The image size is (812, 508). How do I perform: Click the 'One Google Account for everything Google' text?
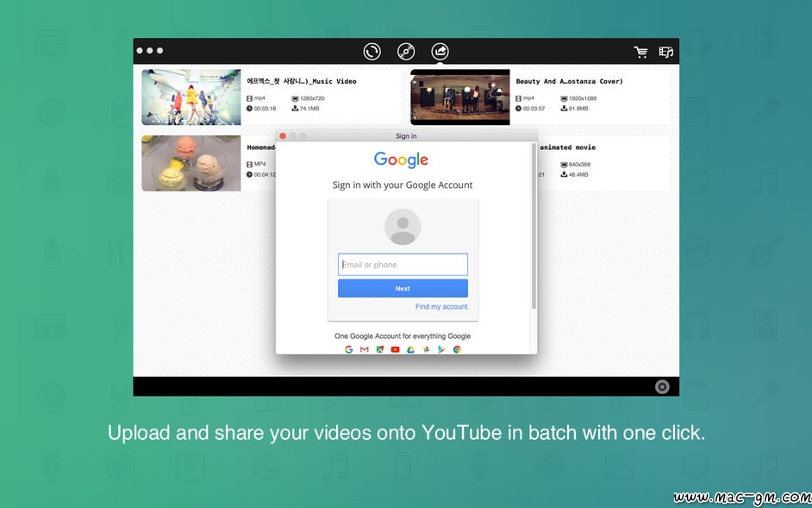coord(403,336)
